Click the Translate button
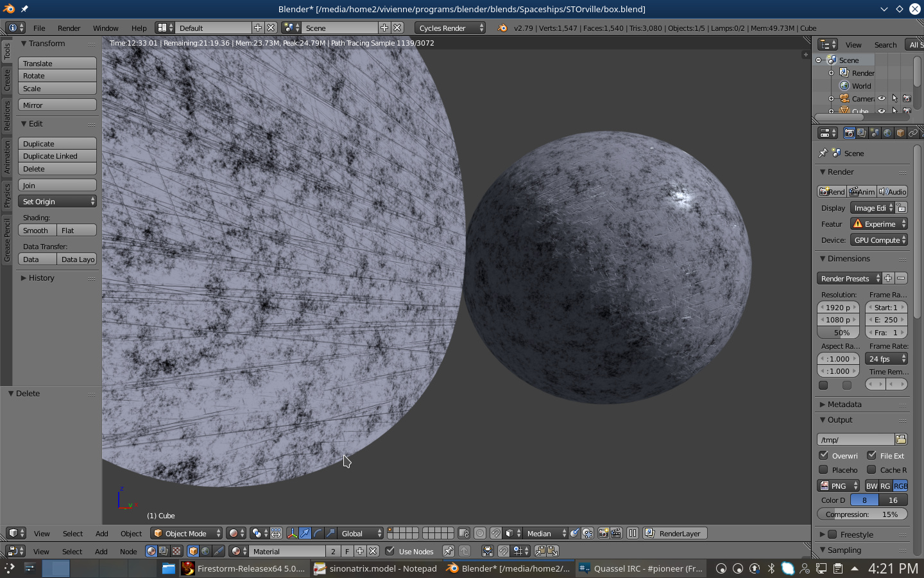The width and height of the screenshot is (924, 578). coord(57,63)
